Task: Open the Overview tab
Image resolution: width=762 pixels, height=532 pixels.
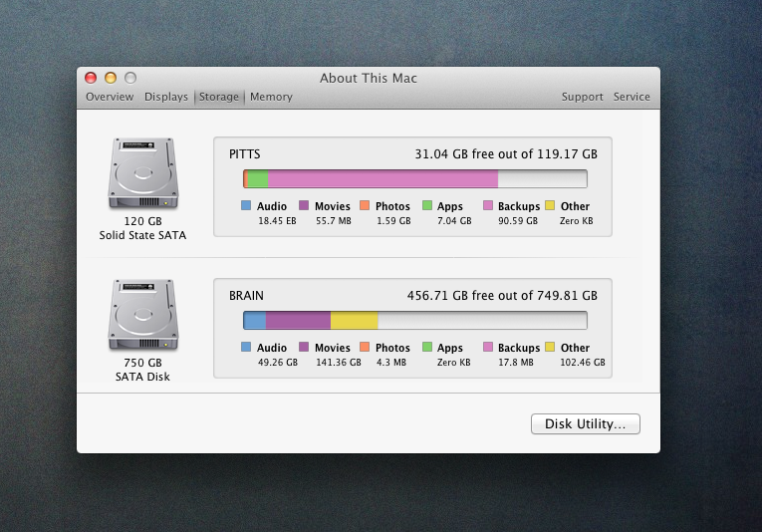Action: click(110, 97)
